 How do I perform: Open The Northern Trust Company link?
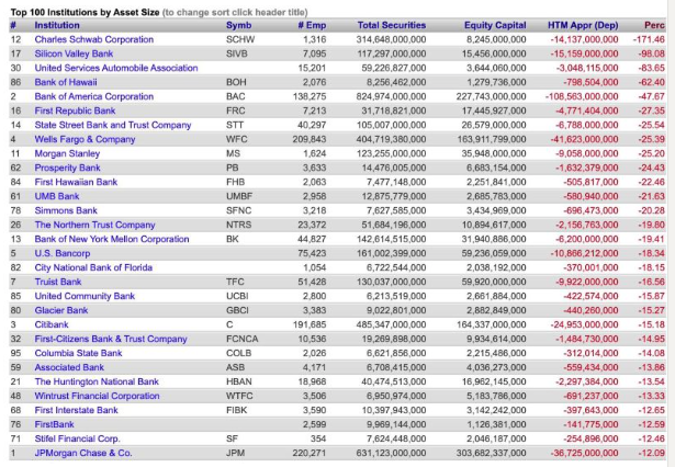95,225
